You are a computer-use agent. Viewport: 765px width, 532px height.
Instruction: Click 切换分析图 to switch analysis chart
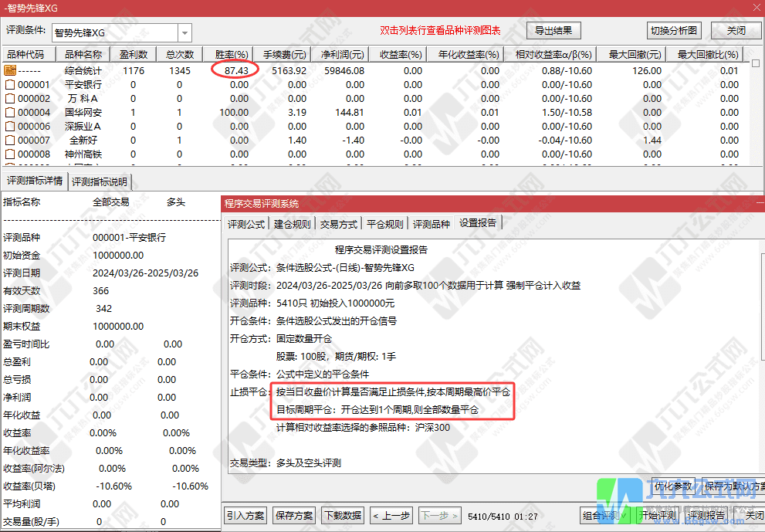(673, 30)
